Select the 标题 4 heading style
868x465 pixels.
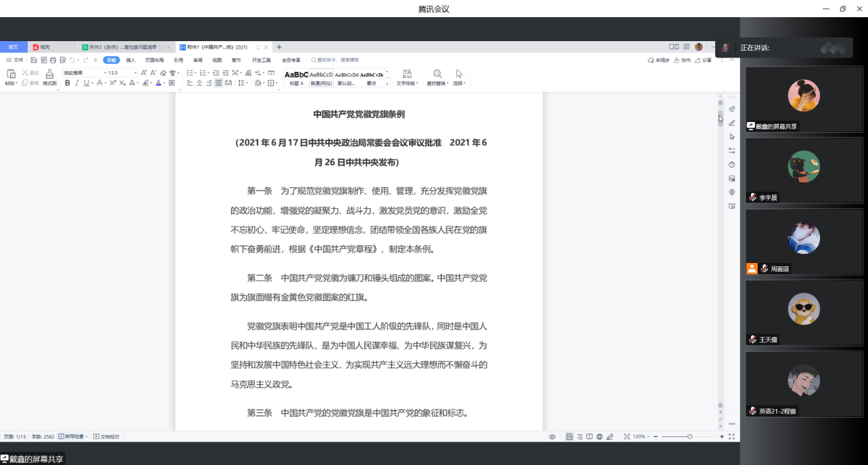pos(296,77)
